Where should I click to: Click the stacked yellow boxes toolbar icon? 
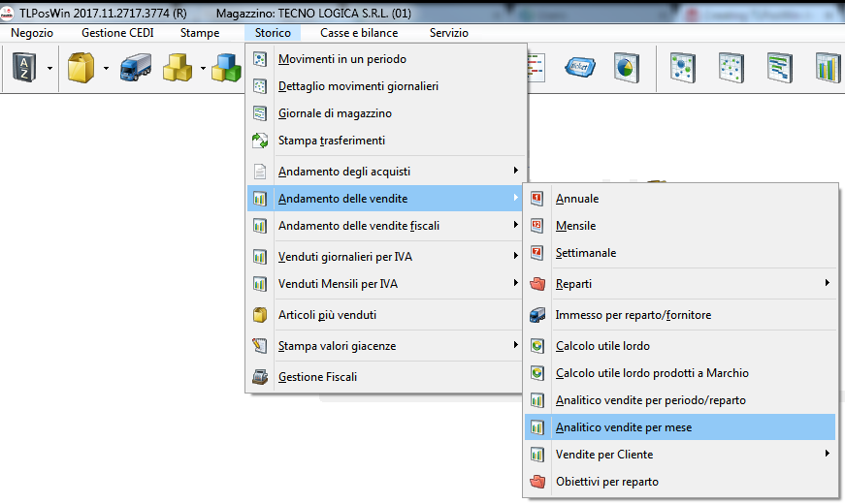pyautogui.click(x=178, y=68)
